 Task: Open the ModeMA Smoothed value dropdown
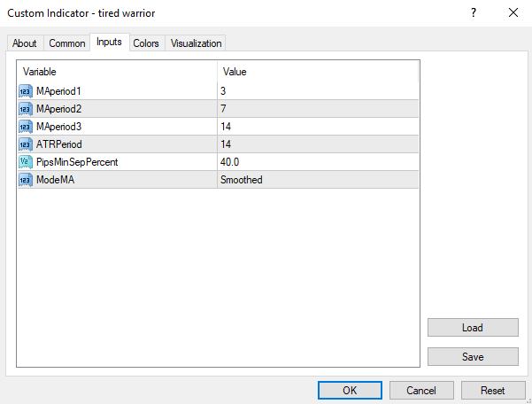[318, 180]
